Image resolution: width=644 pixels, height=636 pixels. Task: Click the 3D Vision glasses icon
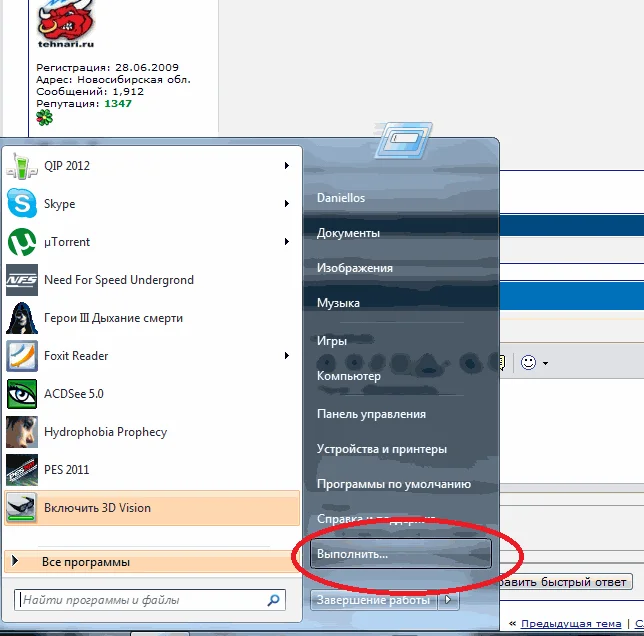tap(21, 507)
